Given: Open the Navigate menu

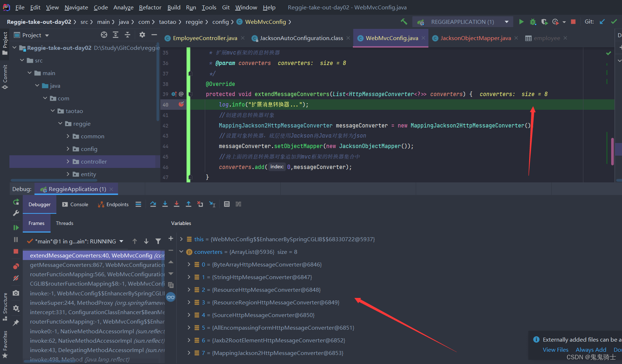Looking at the screenshot, I should [76, 7].
